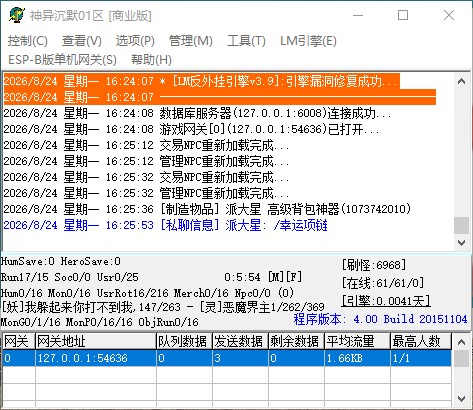Select log line 数据库服务器 连接成功

(x=198, y=113)
